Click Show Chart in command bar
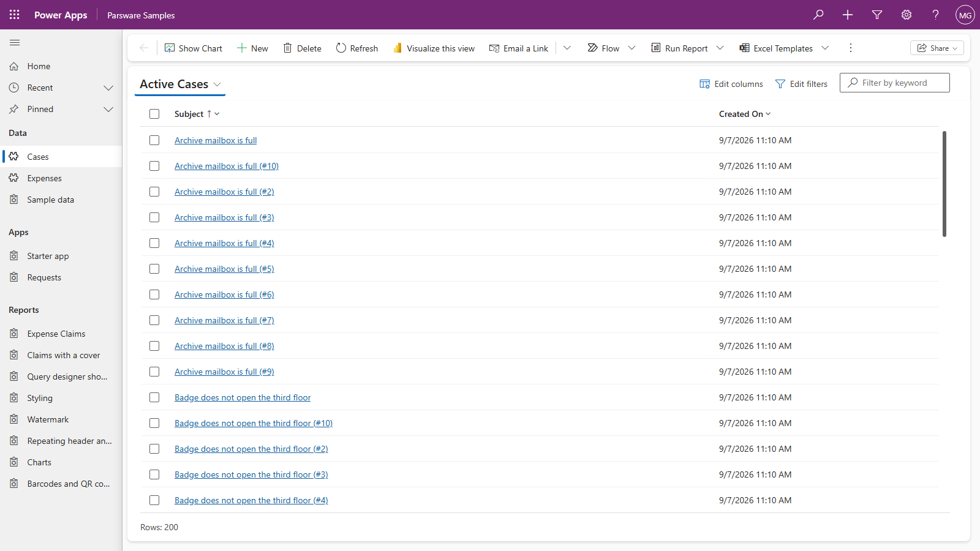 194,48
